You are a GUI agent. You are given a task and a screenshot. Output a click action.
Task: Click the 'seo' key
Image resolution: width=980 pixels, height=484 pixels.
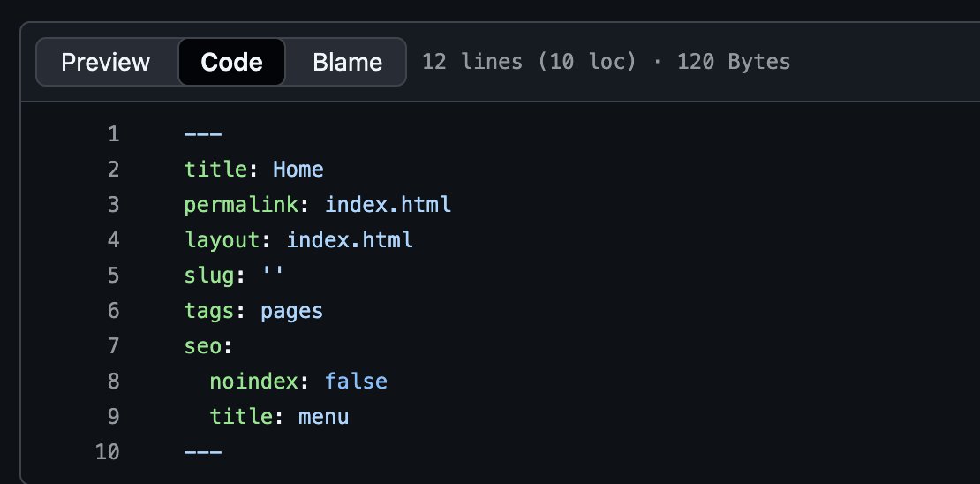click(x=203, y=346)
